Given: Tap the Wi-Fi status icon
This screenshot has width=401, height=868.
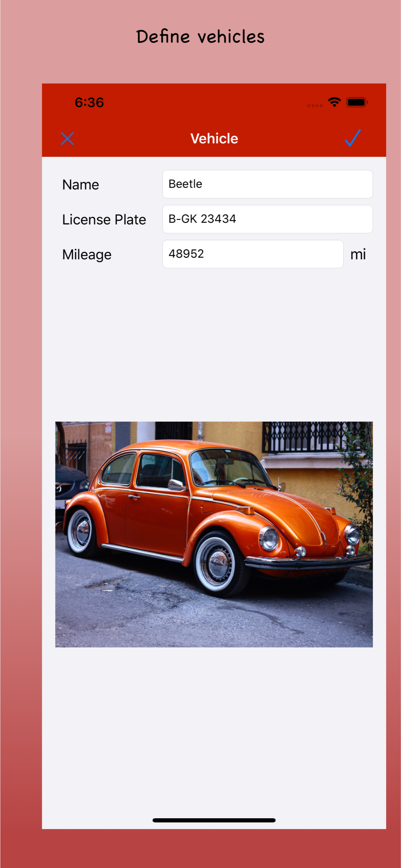Looking at the screenshot, I should [334, 102].
